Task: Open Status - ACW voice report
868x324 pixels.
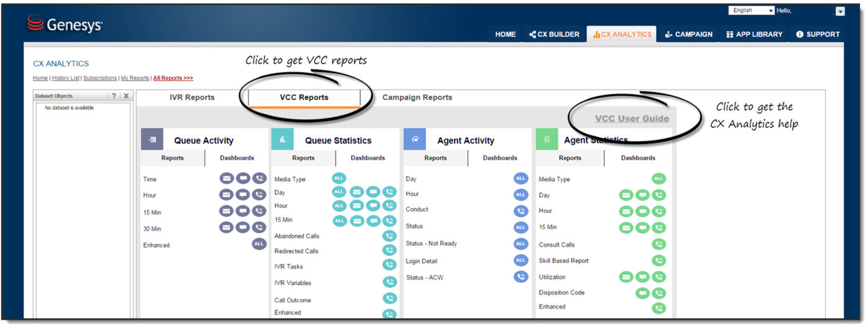Action: 521,276
